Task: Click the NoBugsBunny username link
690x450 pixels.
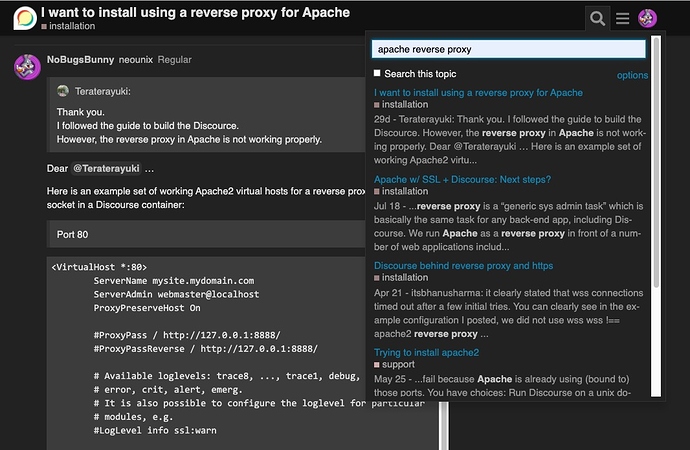Action: [x=81, y=60]
